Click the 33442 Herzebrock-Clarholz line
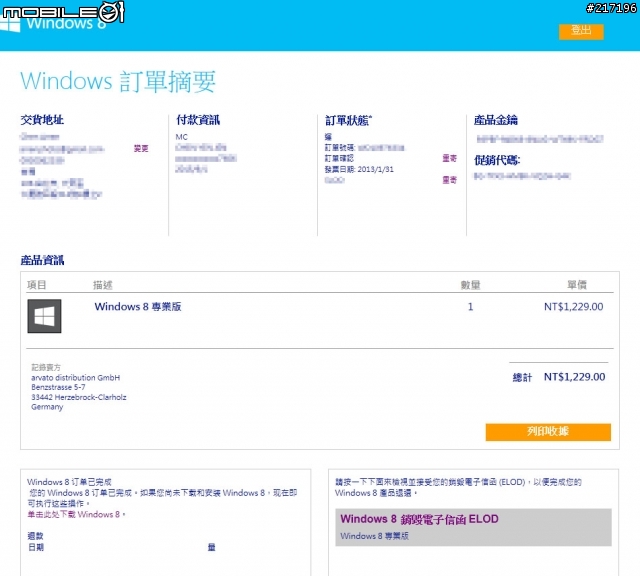Viewport: 640px width, 576px height. pyautogui.click(x=79, y=397)
